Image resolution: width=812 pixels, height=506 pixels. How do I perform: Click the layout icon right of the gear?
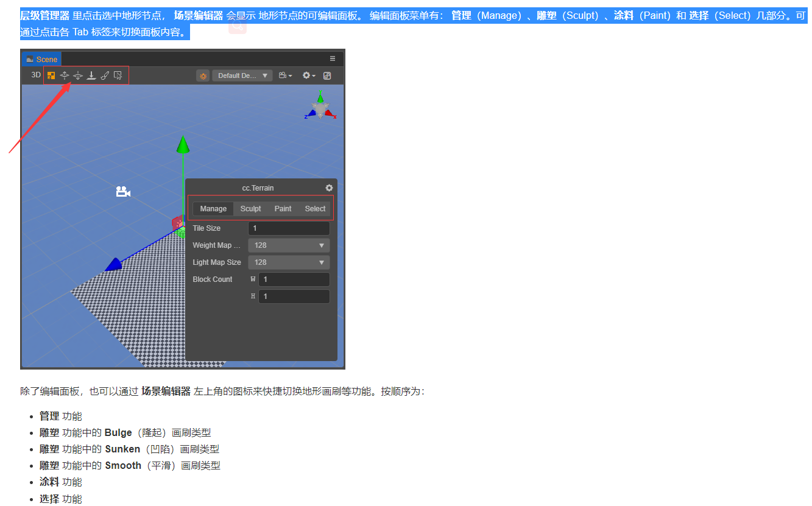coord(327,76)
